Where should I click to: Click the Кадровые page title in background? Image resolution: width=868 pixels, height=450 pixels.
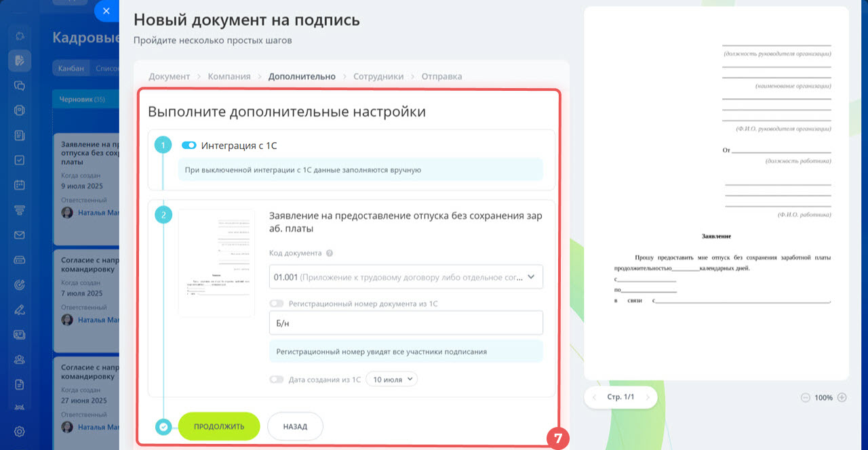86,38
